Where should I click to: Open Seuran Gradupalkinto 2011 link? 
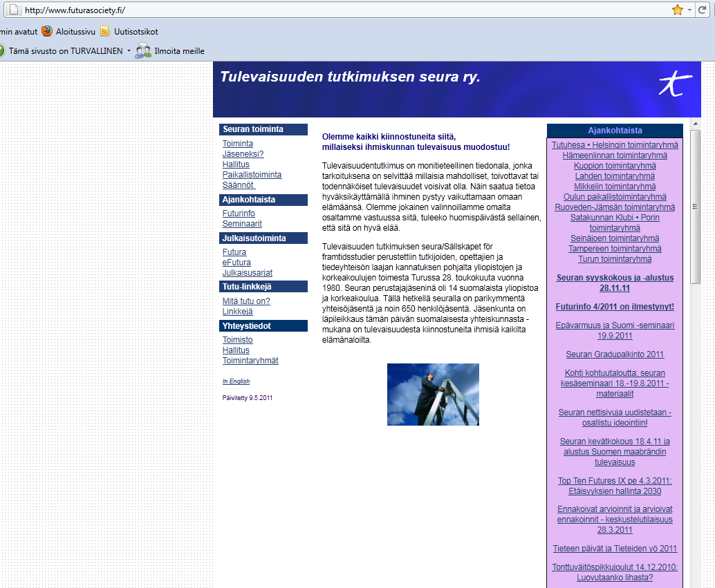pos(615,354)
